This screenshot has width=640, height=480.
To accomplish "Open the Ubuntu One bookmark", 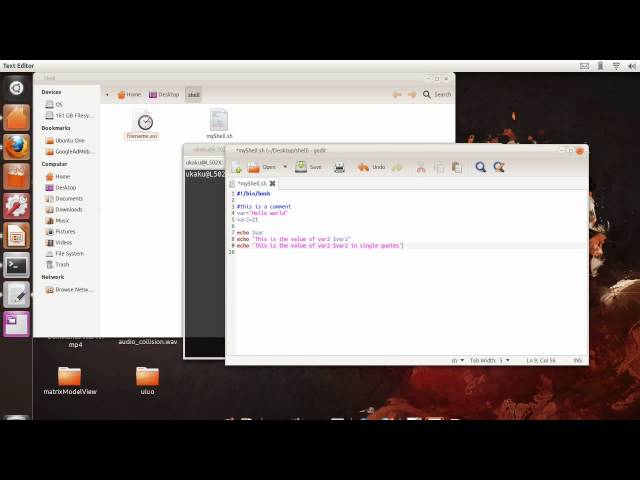I will click(x=65, y=140).
